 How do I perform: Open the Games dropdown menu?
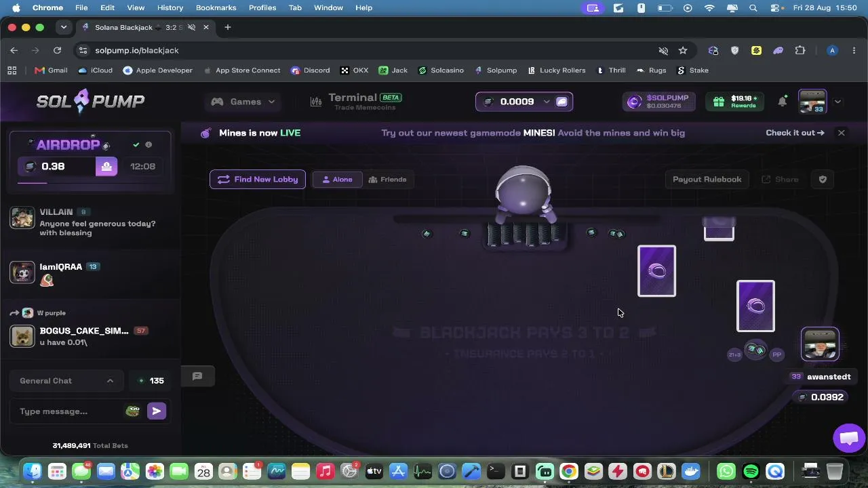[243, 102]
